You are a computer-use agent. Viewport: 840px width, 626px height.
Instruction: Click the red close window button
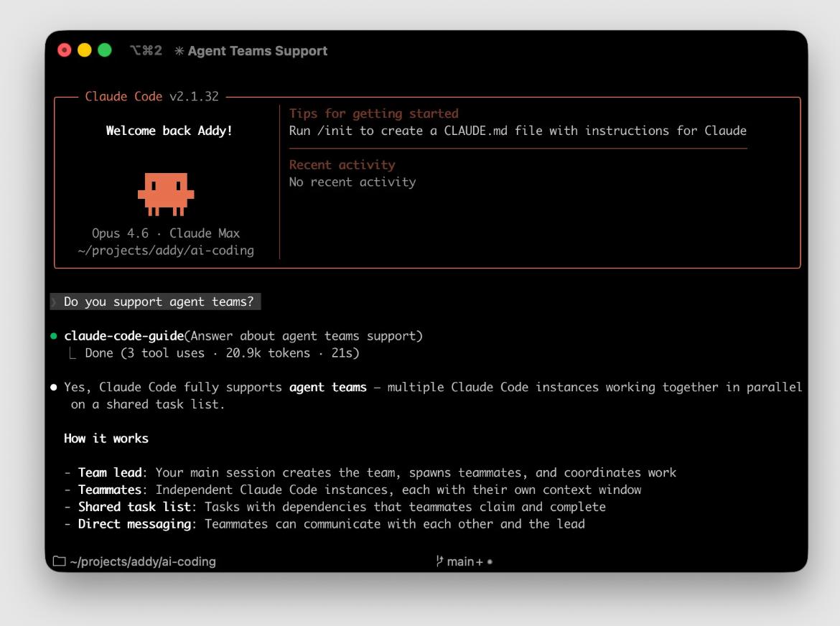(65, 50)
